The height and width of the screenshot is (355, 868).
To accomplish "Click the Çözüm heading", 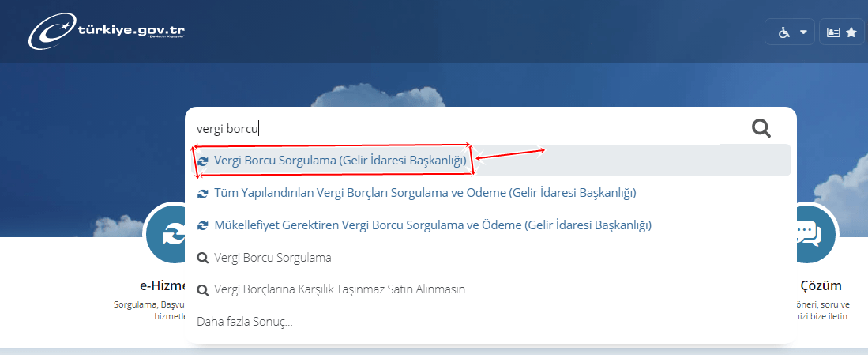I will (821, 285).
